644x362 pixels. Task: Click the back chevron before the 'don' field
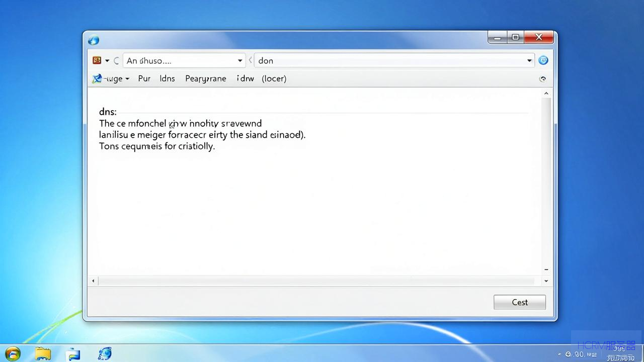tap(250, 60)
